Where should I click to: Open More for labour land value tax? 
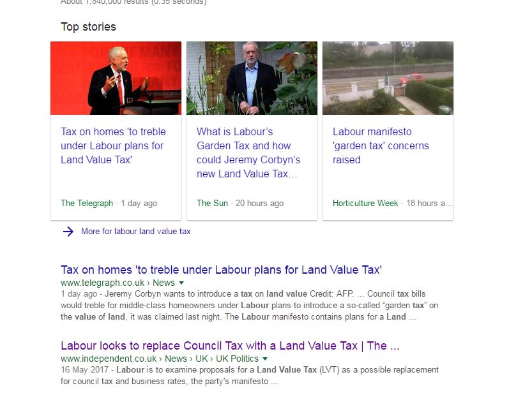pos(135,232)
